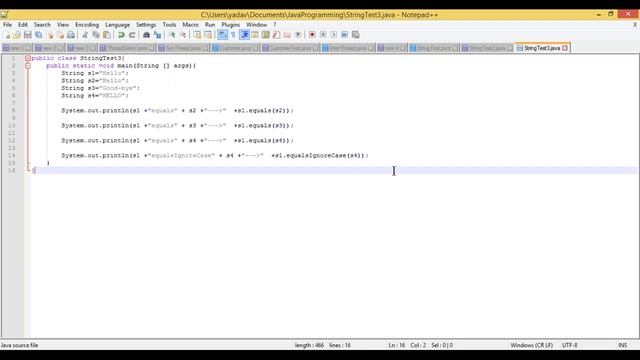Toggle the Function List toolbar icon
The height and width of the screenshot is (360, 640).
pos(276,35)
